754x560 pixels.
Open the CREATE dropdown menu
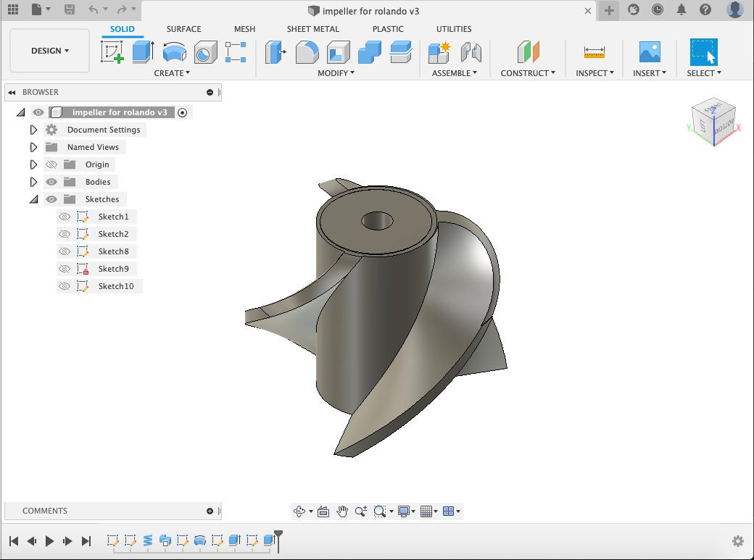click(x=172, y=73)
